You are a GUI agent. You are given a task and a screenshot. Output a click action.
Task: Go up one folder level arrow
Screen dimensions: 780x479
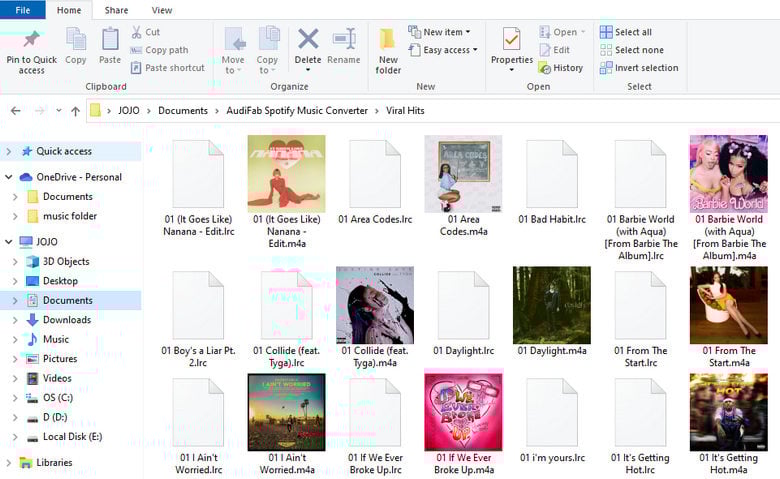click(75, 111)
